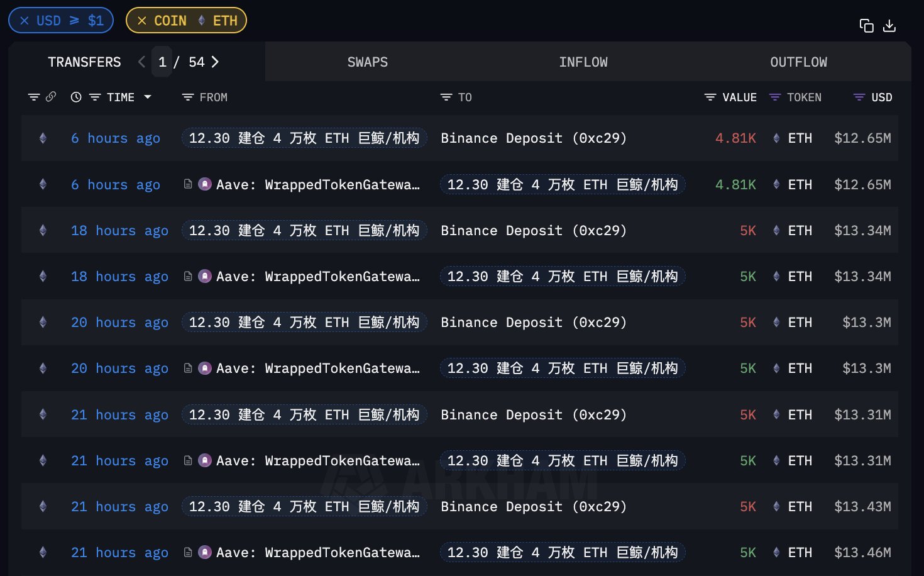Screen dimensions: 924x576
Task: Open Binance Deposit (0xc29) in first row
Action: pos(534,138)
